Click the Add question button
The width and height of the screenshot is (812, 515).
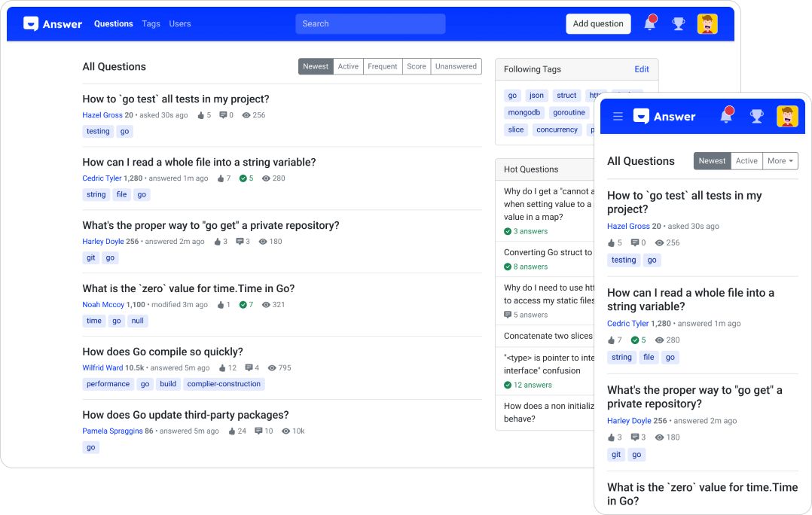pyautogui.click(x=598, y=24)
